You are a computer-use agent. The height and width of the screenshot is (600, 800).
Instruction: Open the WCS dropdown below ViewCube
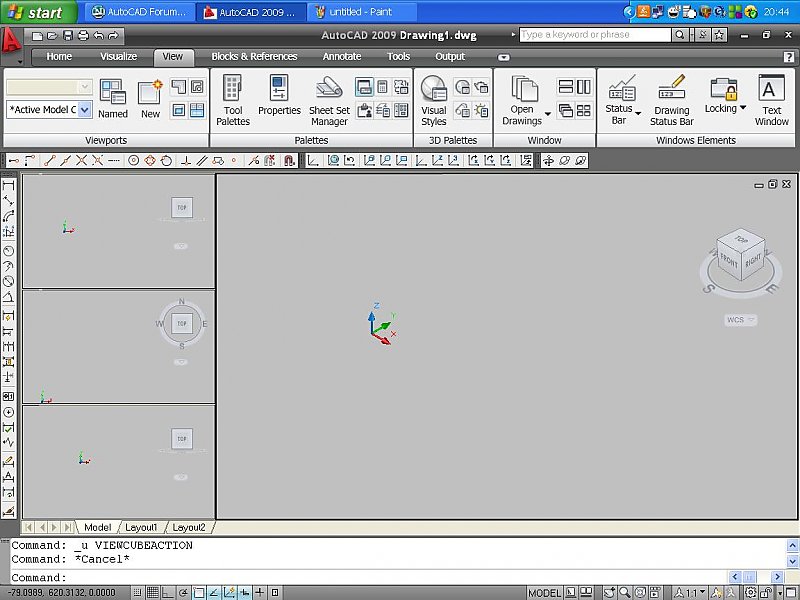[740, 320]
